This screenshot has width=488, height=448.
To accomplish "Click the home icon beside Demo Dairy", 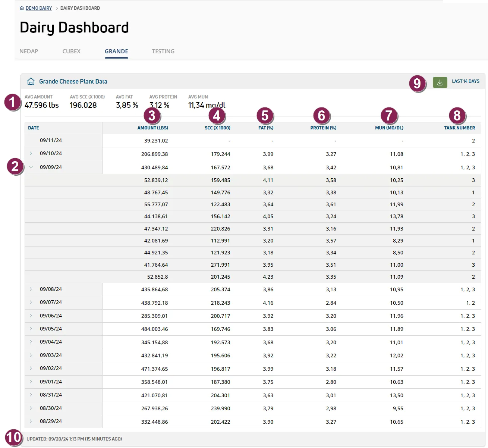I will tap(22, 8).
